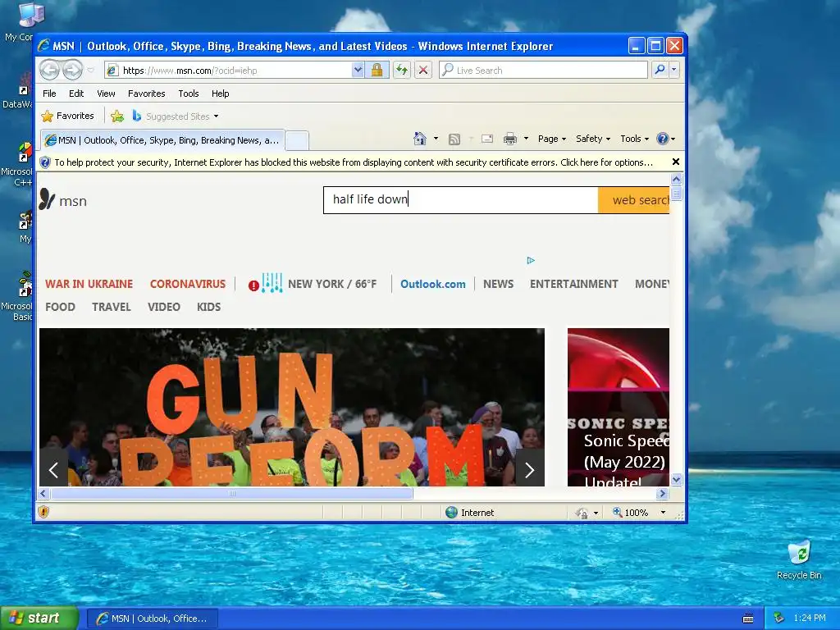Open VIDEO navigation link
840x630 pixels.
[x=164, y=307]
